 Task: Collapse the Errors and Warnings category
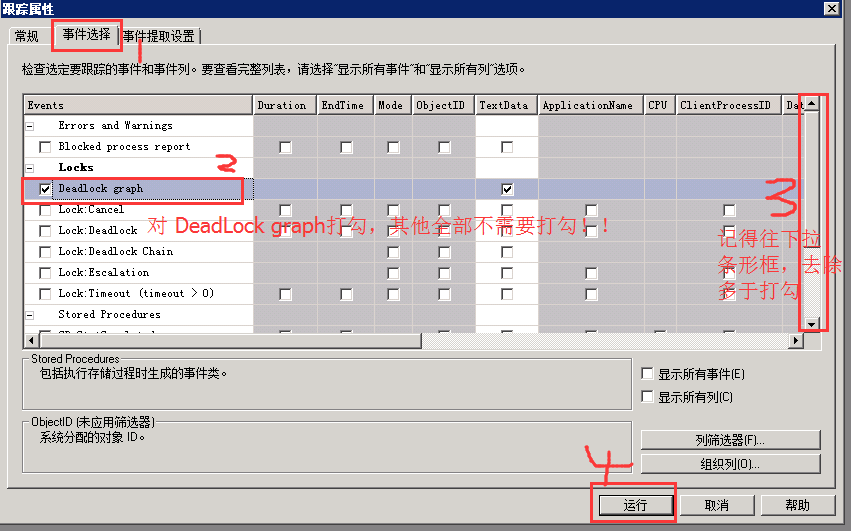(29, 126)
